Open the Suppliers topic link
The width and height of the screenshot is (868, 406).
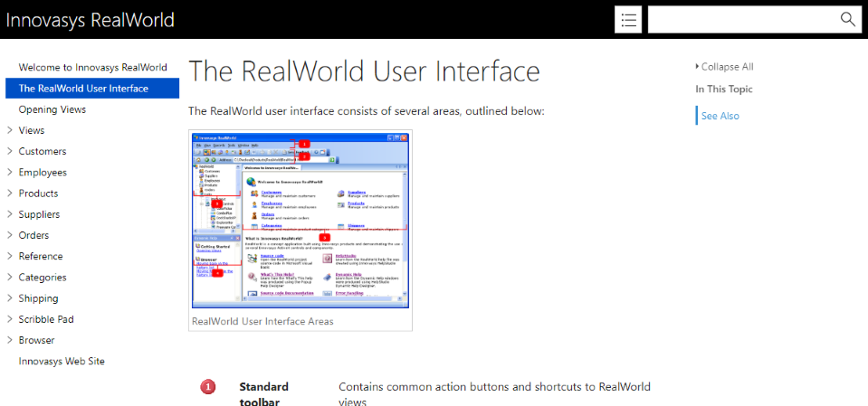click(39, 214)
